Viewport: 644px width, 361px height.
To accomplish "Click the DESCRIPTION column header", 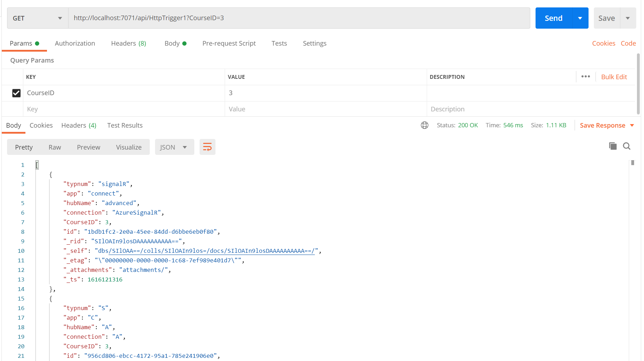I will (447, 77).
